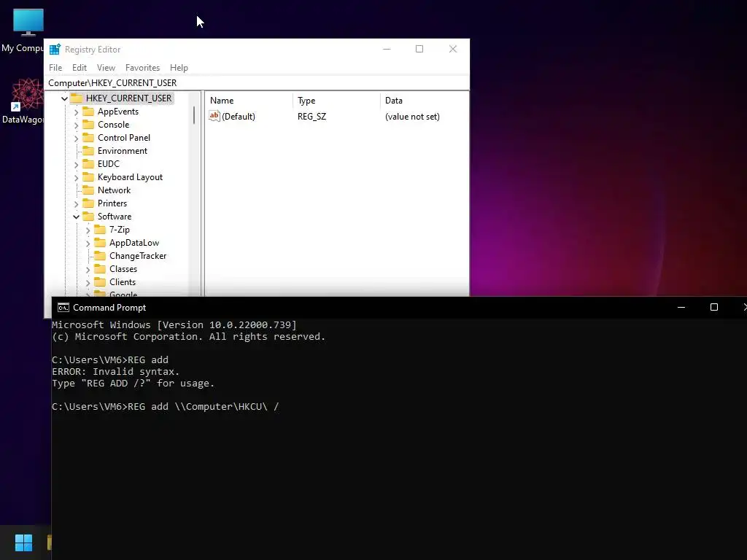Click the Clients folder icon
The image size is (747, 560).
[100, 282]
